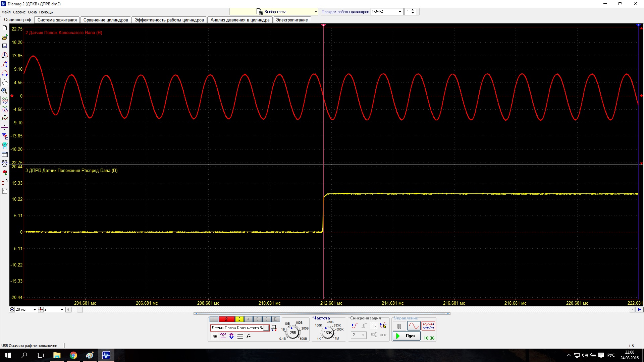Click the pause button in Управление
Viewport: 644px width, 362px height.
point(399,326)
